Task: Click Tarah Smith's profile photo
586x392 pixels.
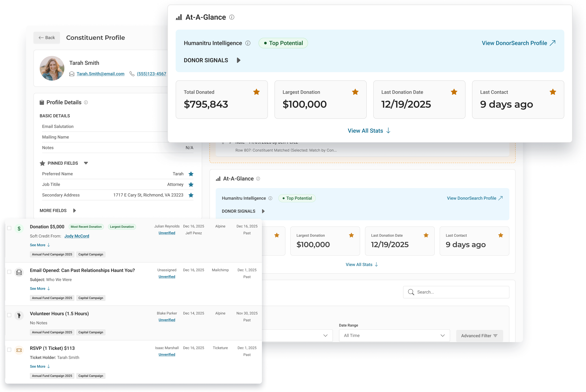Action: click(52, 68)
